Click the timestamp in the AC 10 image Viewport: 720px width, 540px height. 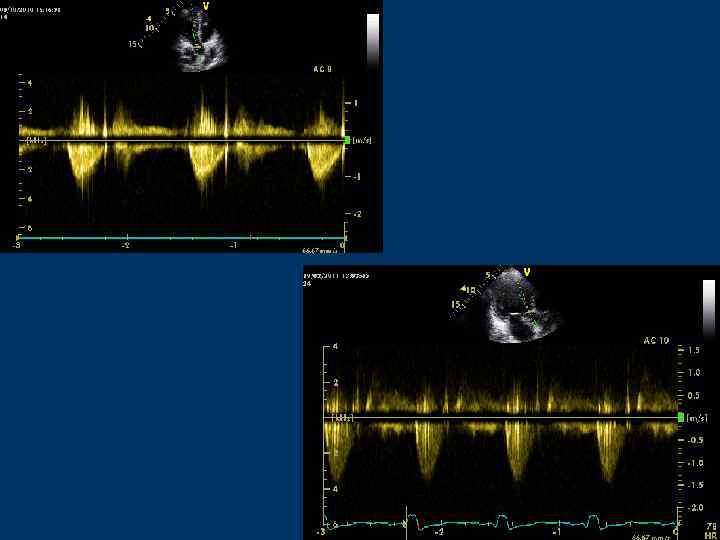[337, 276]
